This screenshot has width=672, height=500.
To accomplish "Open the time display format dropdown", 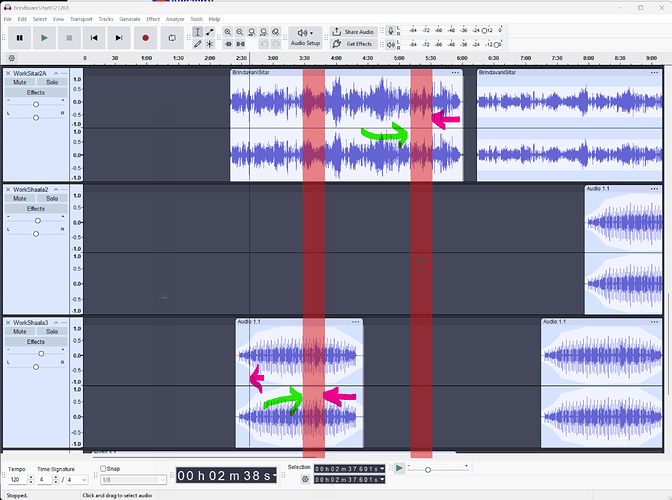I will pyautogui.click(x=275, y=476).
